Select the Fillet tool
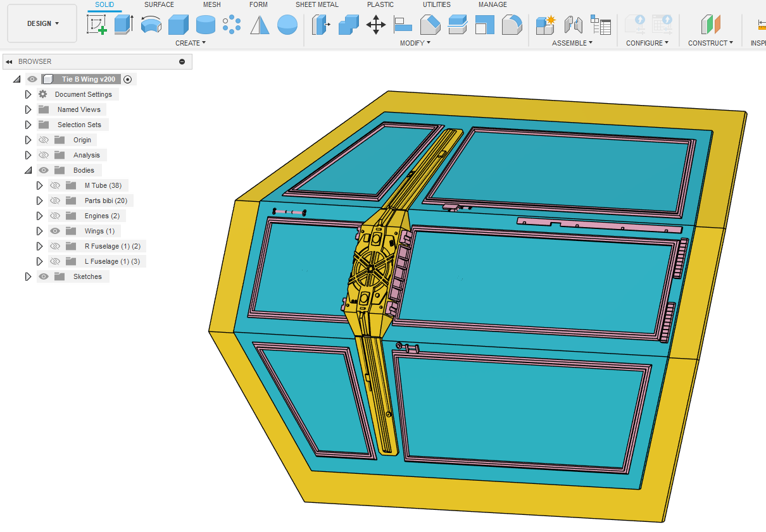 [512, 25]
